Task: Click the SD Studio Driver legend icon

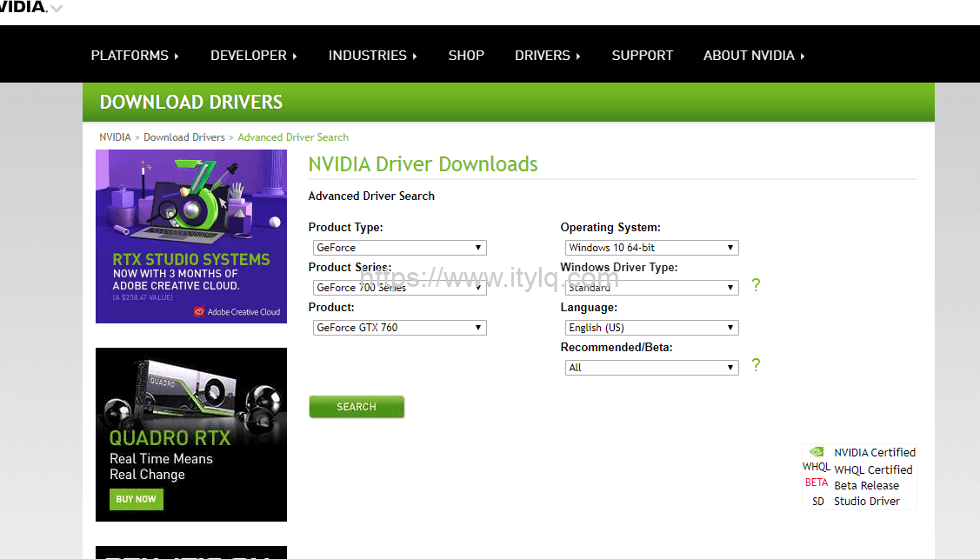Action: coord(817,502)
